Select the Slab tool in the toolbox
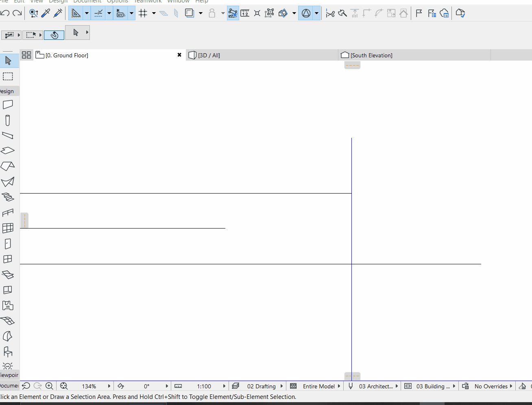This screenshot has height=405, width=532. coord(8,151)
